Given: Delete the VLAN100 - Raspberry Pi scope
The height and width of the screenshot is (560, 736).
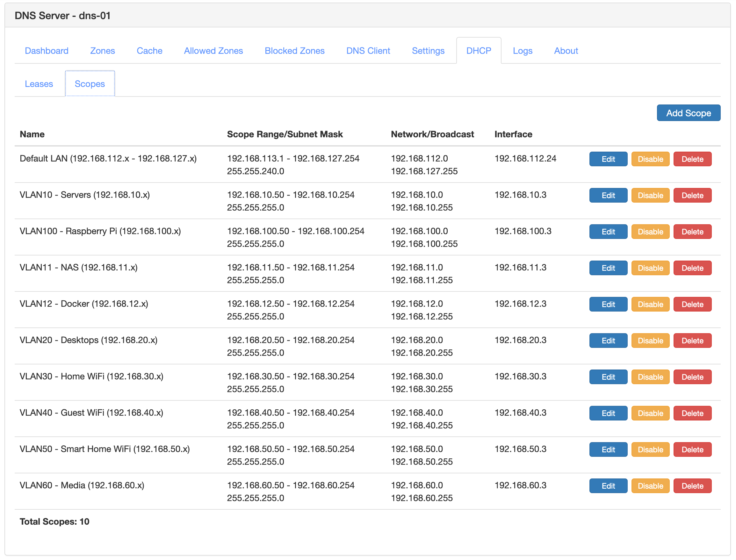Looking at the screenshot, I should [x=692, y=231].
